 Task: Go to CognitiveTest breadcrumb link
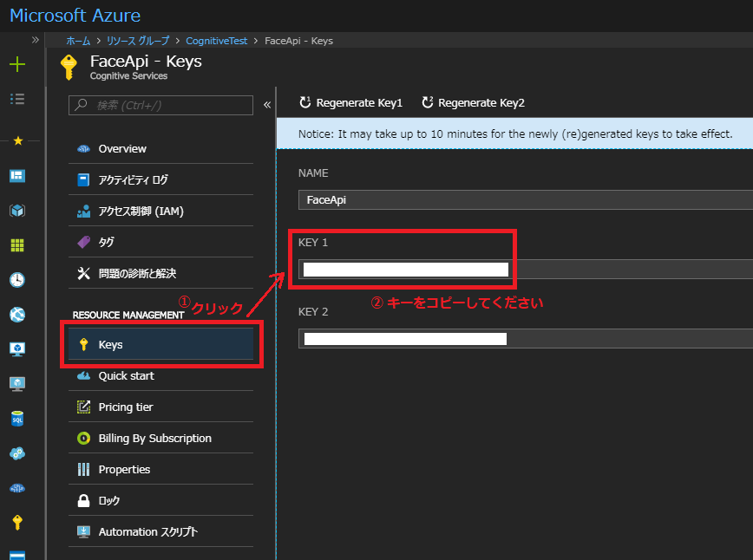click(x=217, y=41)
